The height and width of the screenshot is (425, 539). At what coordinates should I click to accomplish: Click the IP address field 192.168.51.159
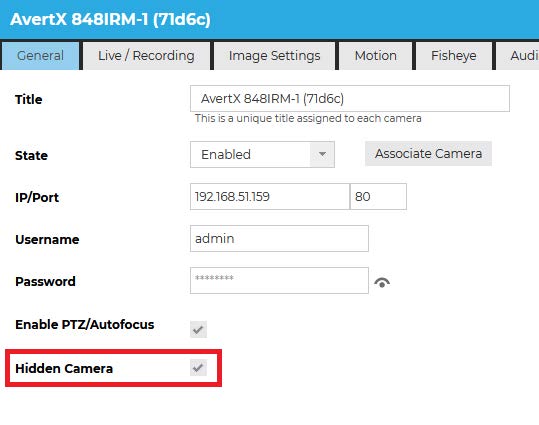click(270, 197)
